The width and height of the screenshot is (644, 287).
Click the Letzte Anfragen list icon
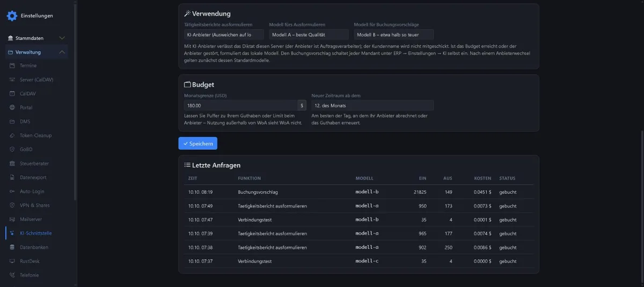pyautogui.click(x=187, y=165)
